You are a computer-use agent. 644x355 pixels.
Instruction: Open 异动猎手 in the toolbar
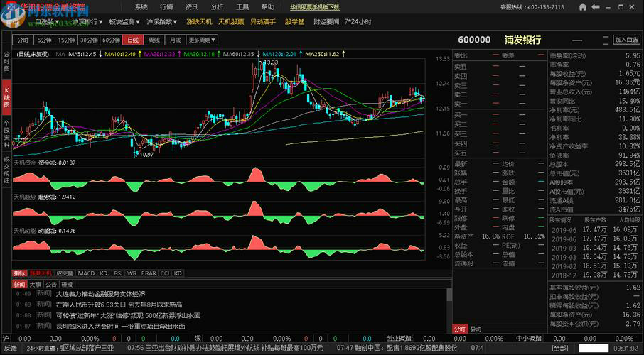[263, 22]
